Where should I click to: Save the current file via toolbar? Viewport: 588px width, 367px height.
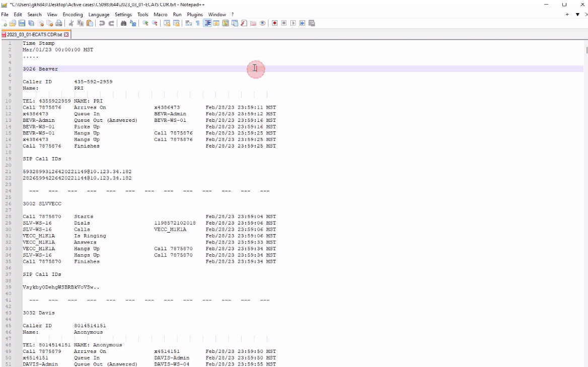coord(22,23)
